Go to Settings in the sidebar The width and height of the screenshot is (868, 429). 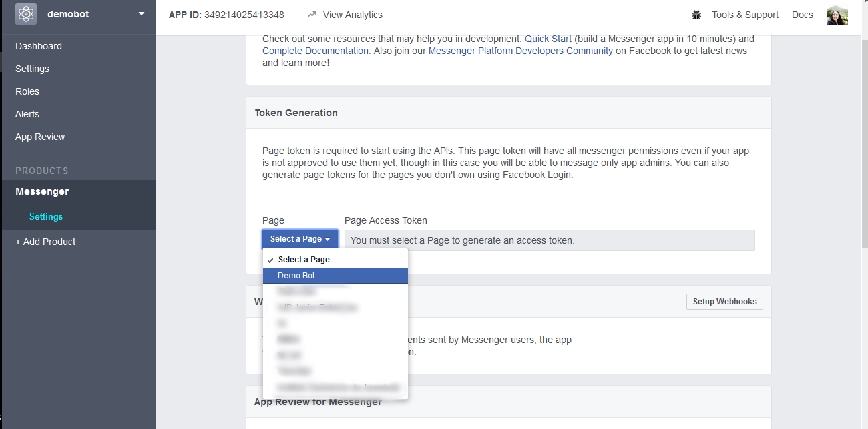[32, 69]
